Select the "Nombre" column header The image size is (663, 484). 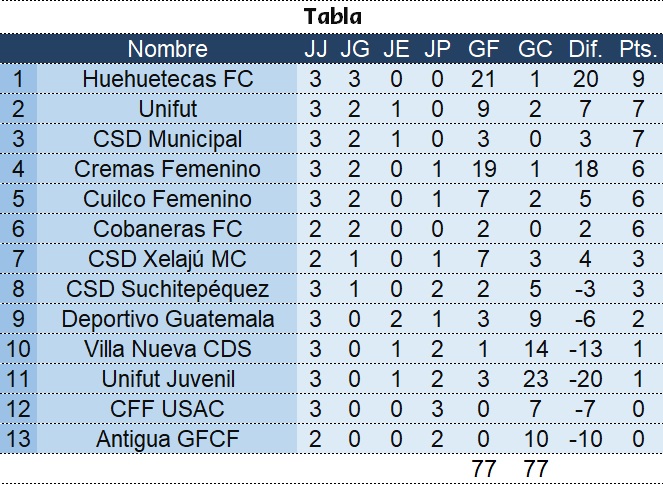coord(168,49)
